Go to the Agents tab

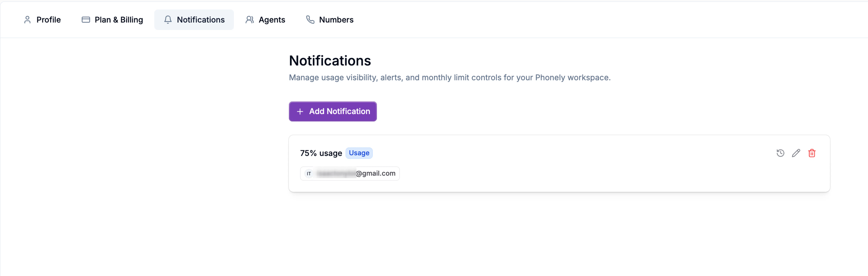272,20
